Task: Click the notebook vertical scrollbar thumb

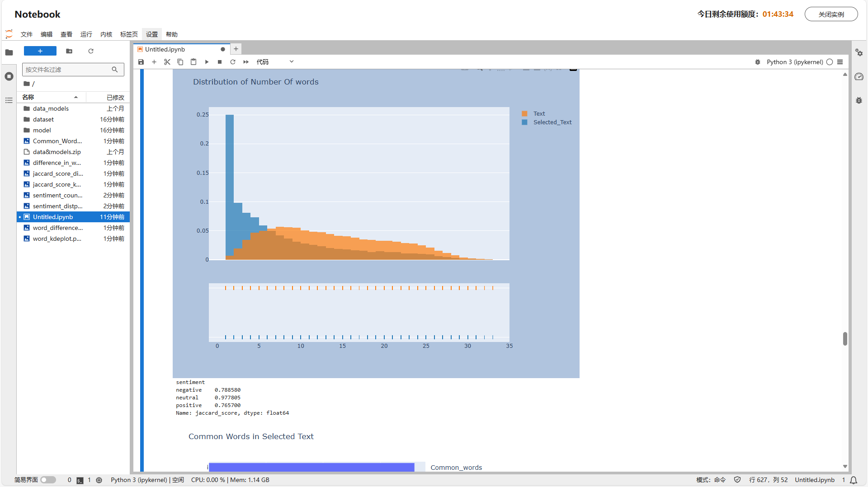Action: tap(845, 339)
